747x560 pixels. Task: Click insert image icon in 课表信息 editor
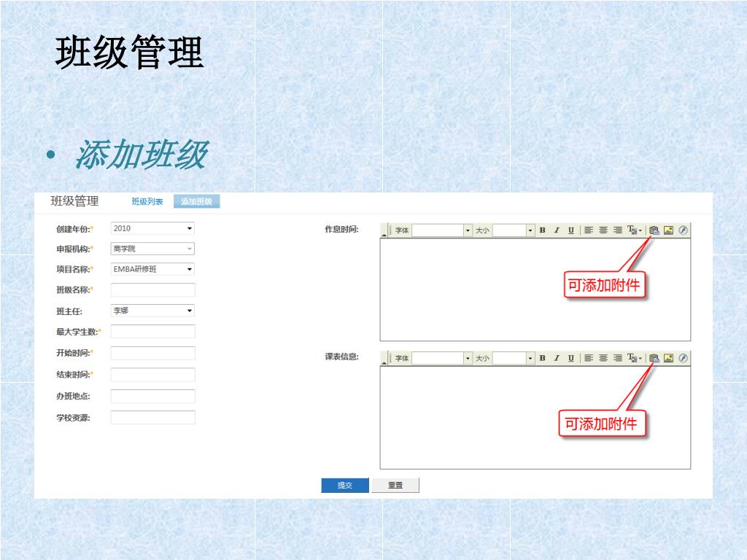tap(668, 358)
